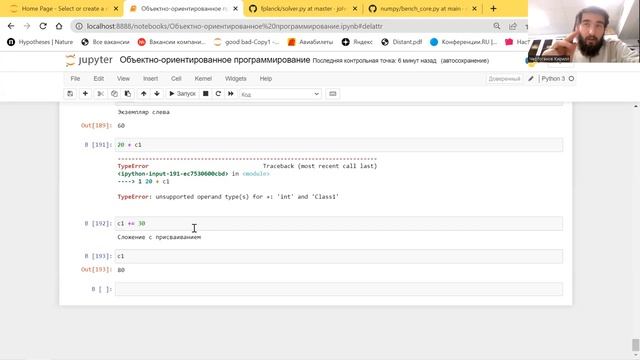Open the Insert menu
This screenshot has width=640, height=360.
coord(150,78)
